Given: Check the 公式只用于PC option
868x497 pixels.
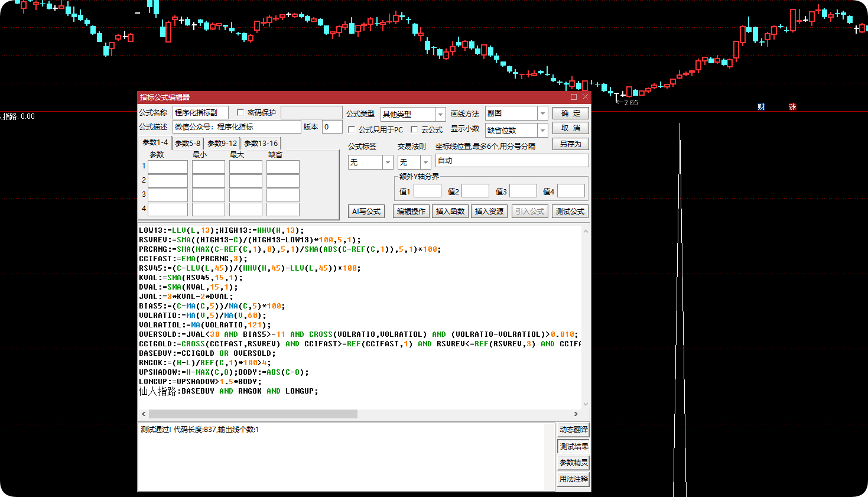Looking at the screenshot, I should (x=352, y=129).
